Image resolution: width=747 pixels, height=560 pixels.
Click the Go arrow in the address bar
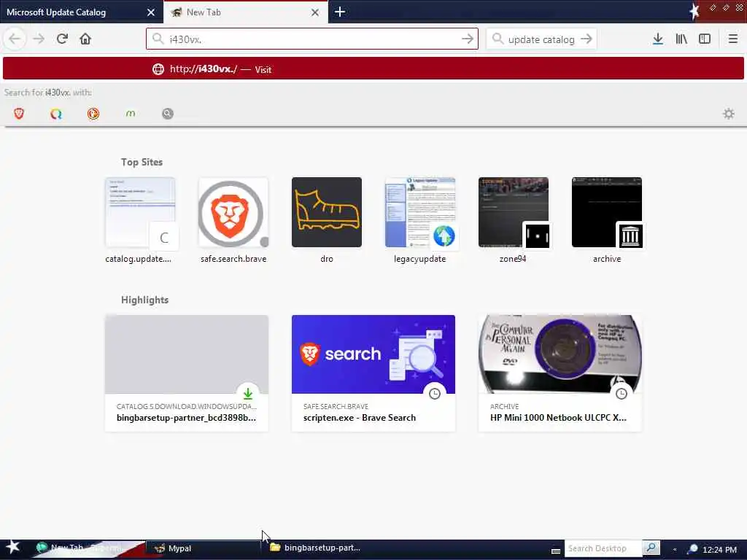click(x=468, y=39)
